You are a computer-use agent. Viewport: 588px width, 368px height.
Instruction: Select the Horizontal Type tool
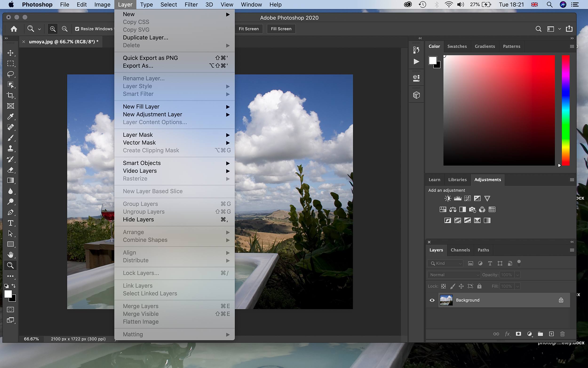[10, 223]
